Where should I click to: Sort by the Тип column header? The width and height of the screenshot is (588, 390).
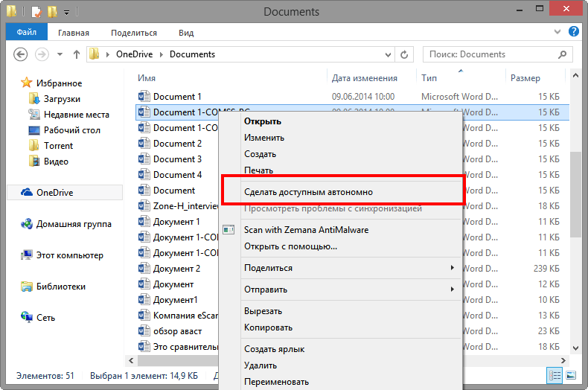[429, 78]
